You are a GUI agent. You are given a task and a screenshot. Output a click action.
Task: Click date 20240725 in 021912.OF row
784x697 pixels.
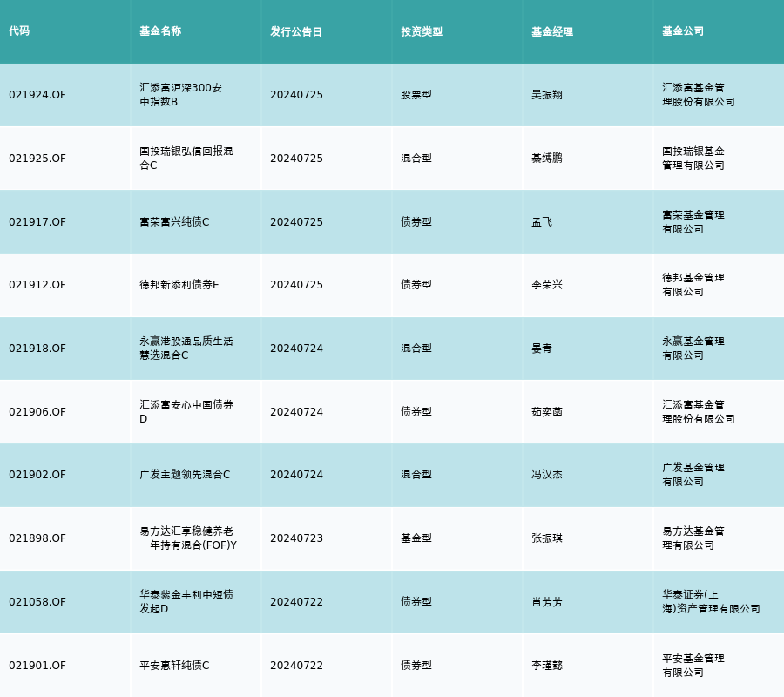(296, 285)
